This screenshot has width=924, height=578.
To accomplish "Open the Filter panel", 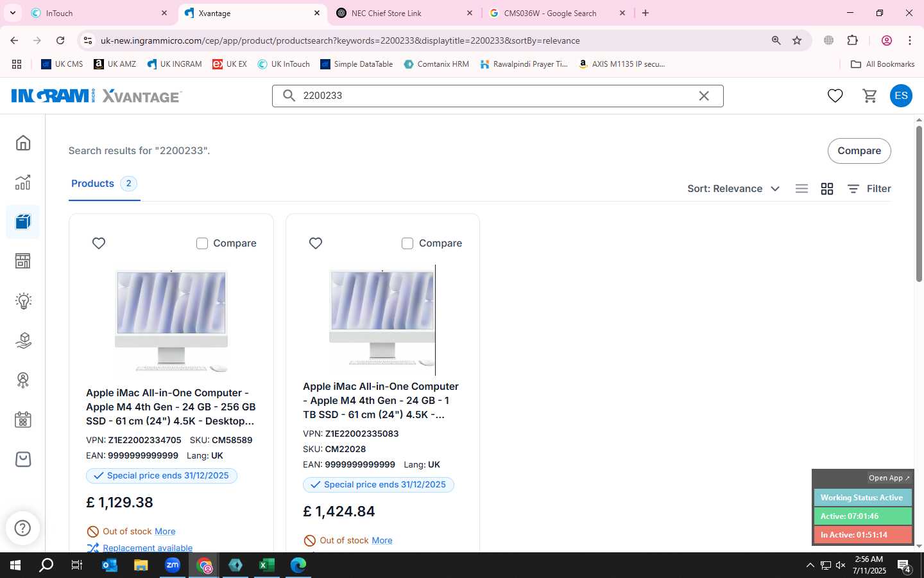I will (869, 189).
